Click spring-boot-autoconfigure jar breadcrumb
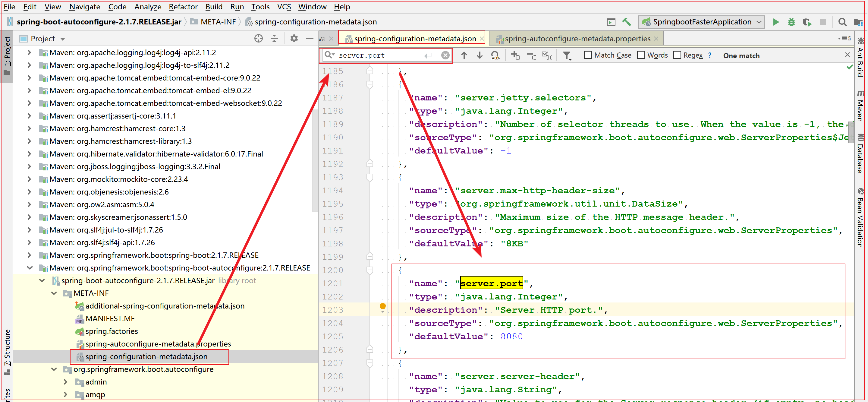Viewport: 868px width, 402px height. pos(95,22)
